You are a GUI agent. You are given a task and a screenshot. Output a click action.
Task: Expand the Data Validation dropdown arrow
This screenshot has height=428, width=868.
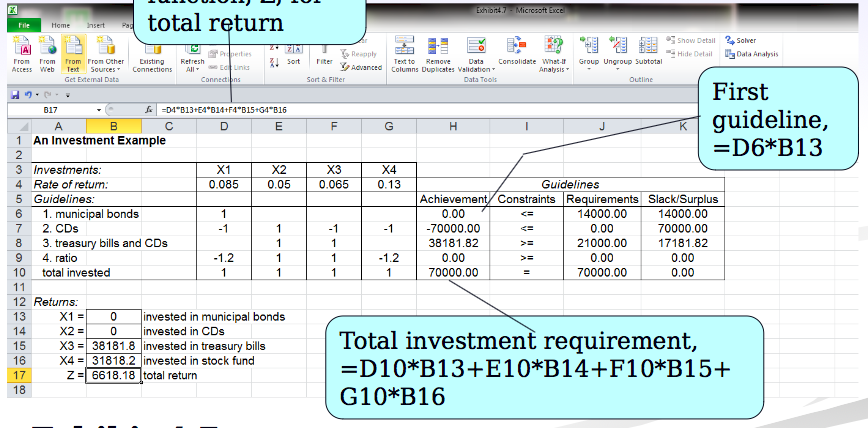point(493,70)
